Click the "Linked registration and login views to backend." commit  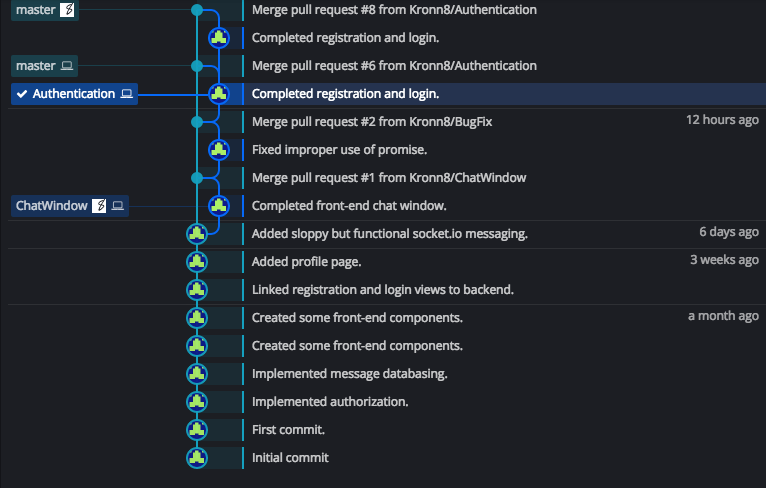tap(382, 290)
